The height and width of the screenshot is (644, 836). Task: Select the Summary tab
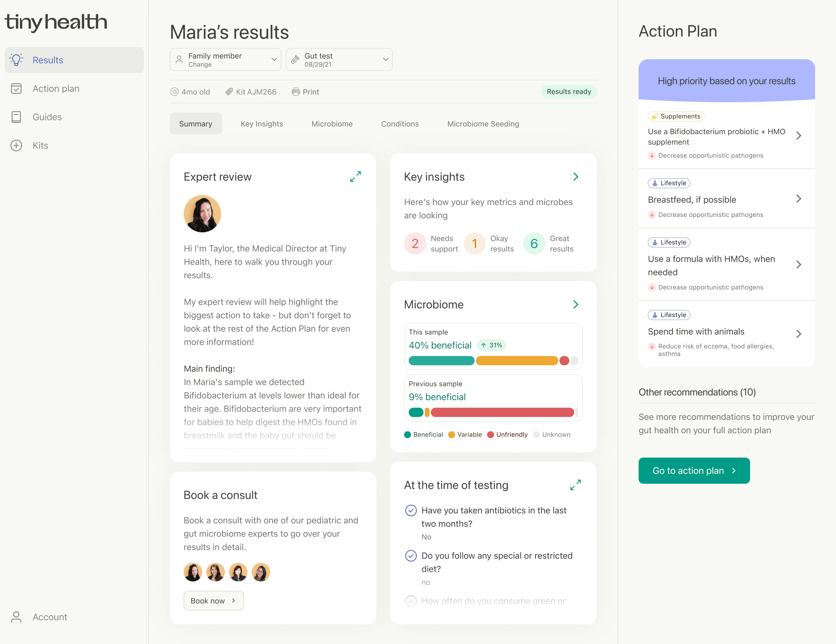[x=196, y=124]
